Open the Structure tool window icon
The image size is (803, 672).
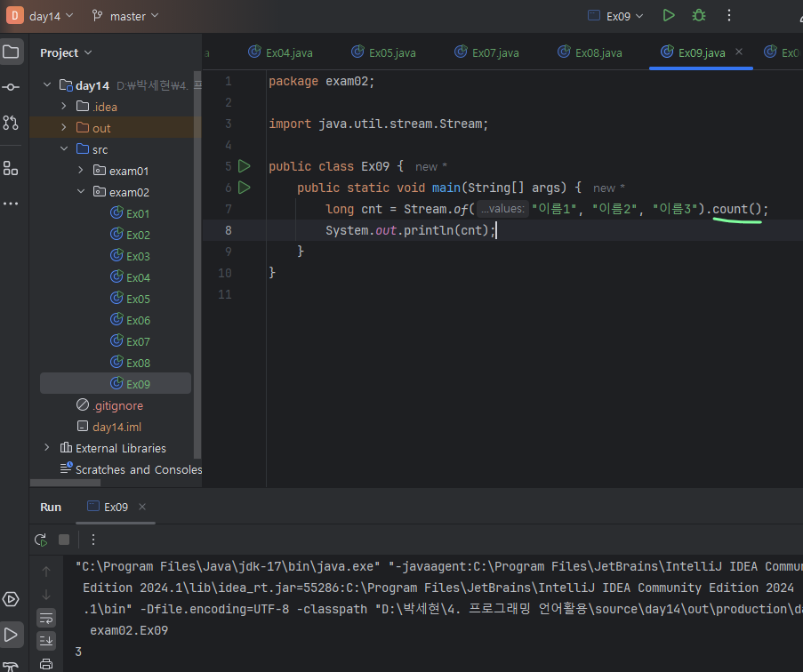(x=11, y=168)
